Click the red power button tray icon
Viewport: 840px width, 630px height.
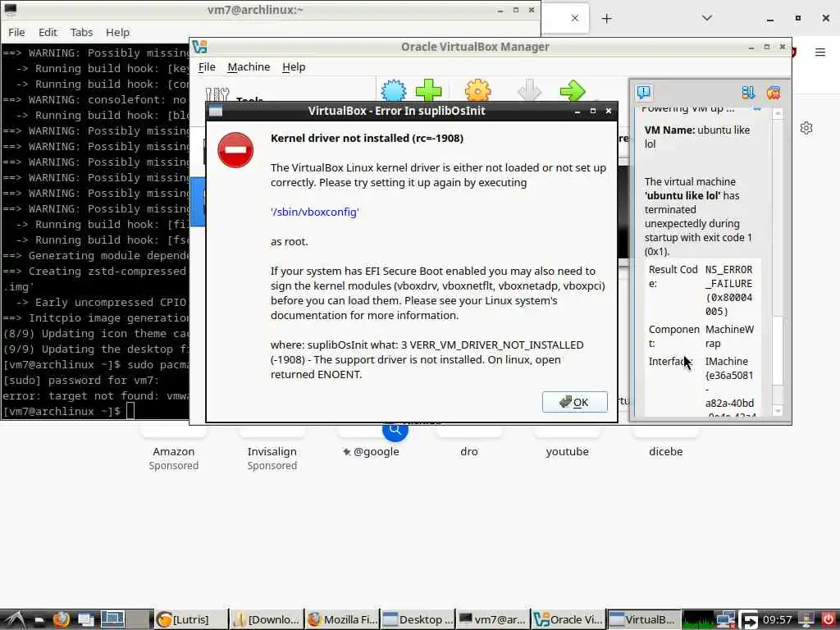click(828, 620)
